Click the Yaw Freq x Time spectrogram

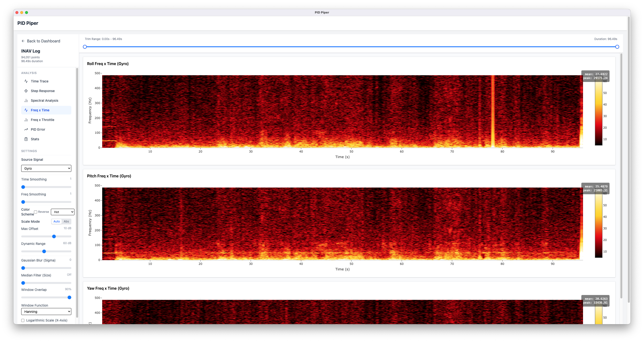click(342, 312)
